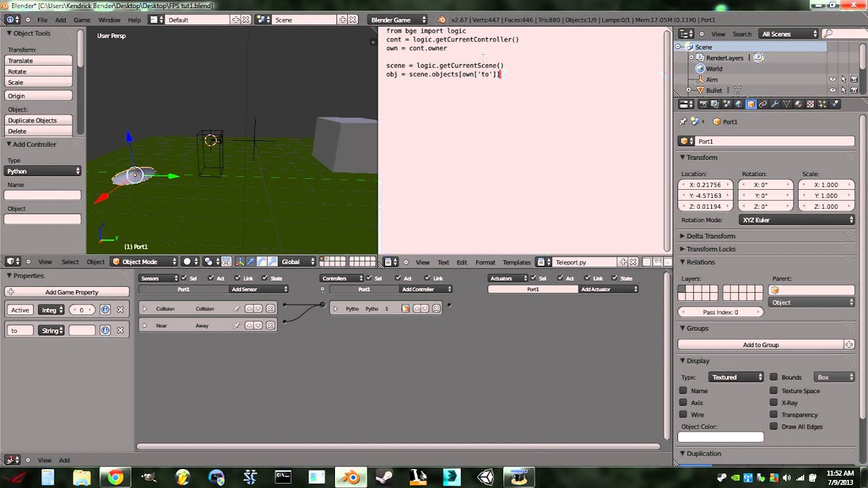
Task: Open the Material properties tab (sphere icon)
Action: (798, 104)
